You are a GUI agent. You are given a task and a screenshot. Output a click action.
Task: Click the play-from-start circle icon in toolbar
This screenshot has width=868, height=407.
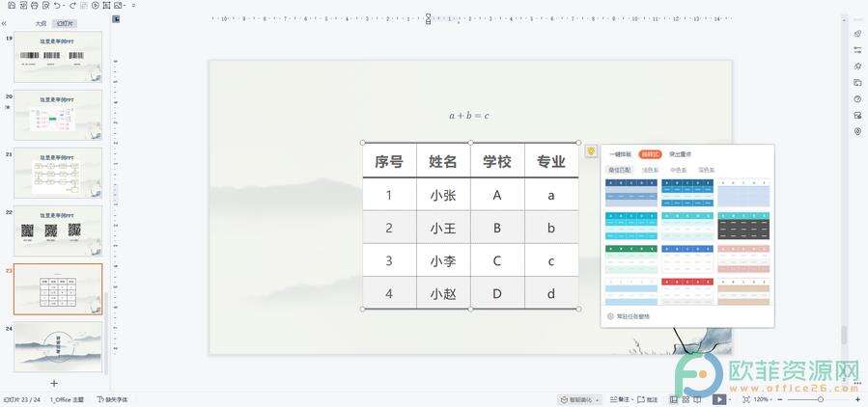[96, 5]
